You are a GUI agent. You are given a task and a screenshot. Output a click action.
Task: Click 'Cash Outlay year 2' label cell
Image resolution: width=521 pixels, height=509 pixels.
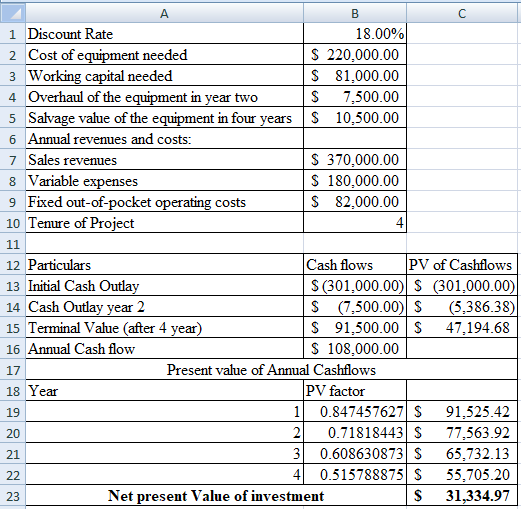coord(164,307)
